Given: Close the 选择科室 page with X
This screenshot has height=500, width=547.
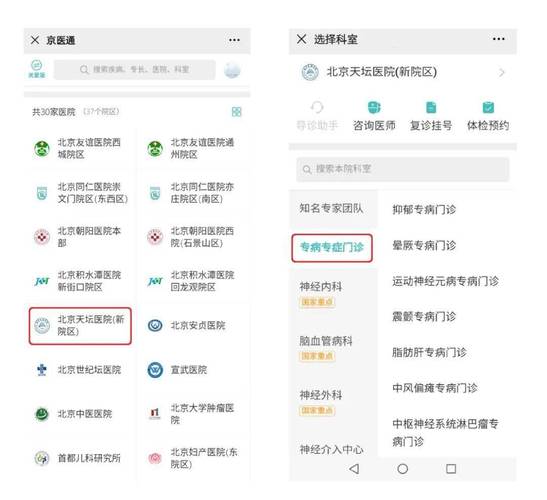Looking at the screenshot, I should click(301, 39).
